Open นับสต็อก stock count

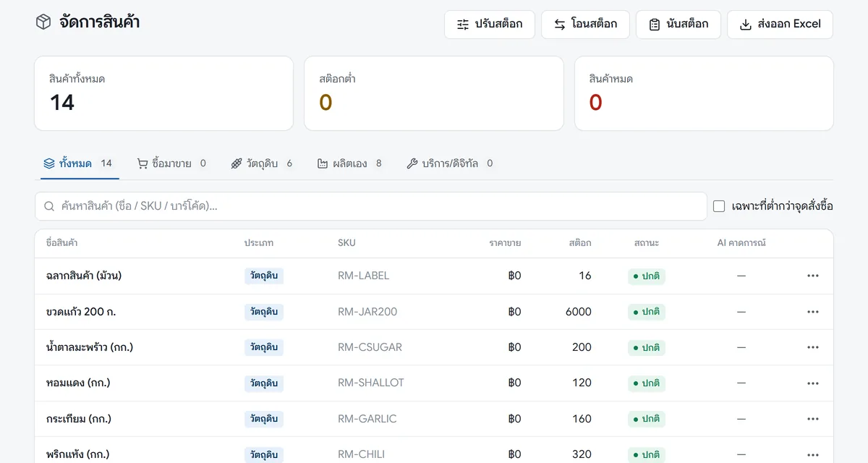coord(678,25)
